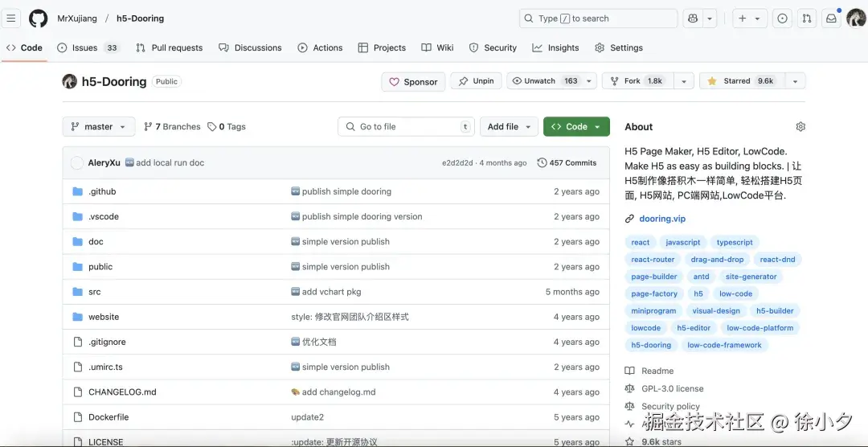The height and width of the screenshot is (447, 868).
Task: Open the Dockerfile file
Action: tap(108, 417)
